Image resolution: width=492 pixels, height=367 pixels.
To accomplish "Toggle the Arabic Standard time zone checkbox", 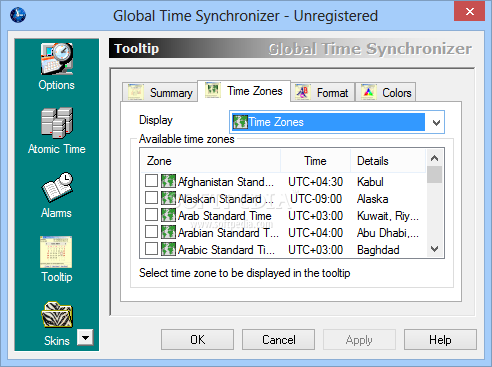I will coord(151,249).
